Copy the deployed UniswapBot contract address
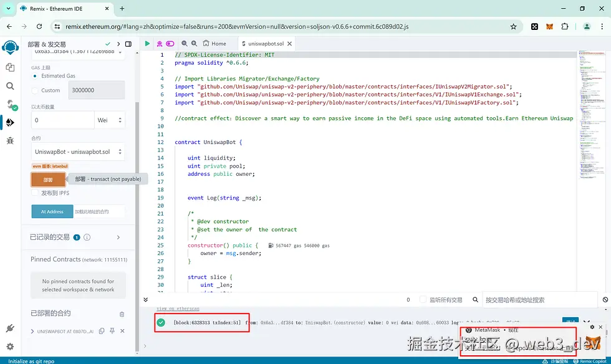Viewport: 611px width, 364px height. (102, 331)
